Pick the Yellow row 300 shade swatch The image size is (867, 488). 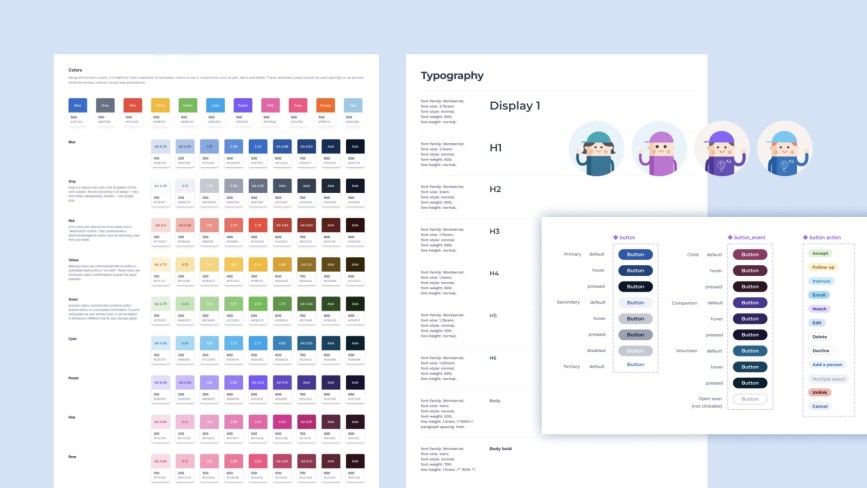(x=209, y=264)
